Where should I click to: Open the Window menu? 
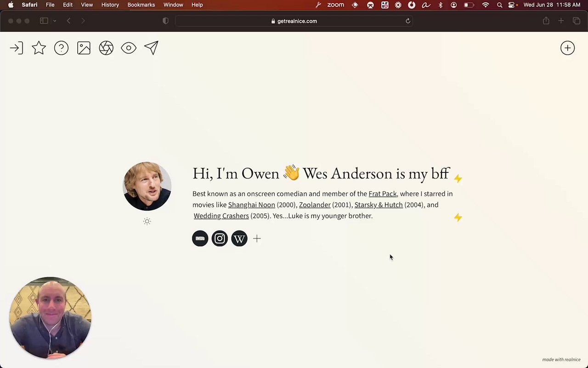[173, 5]
